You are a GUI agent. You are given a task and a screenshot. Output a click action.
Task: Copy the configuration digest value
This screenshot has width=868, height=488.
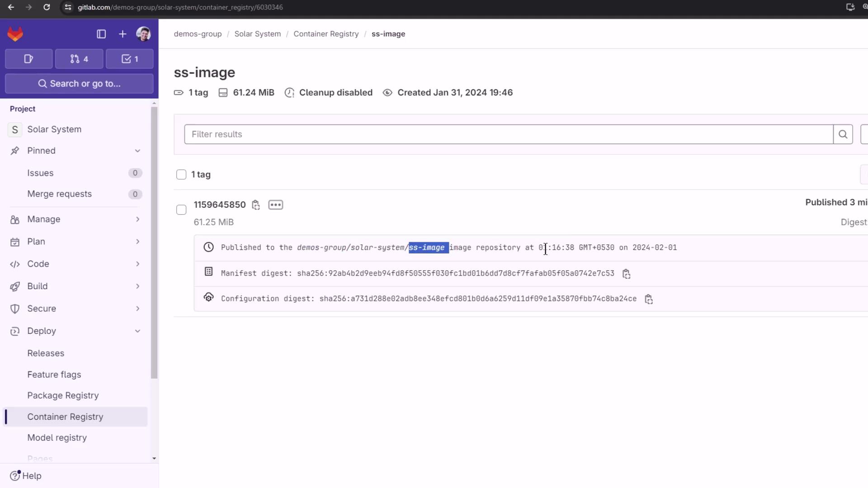point(649,299)
